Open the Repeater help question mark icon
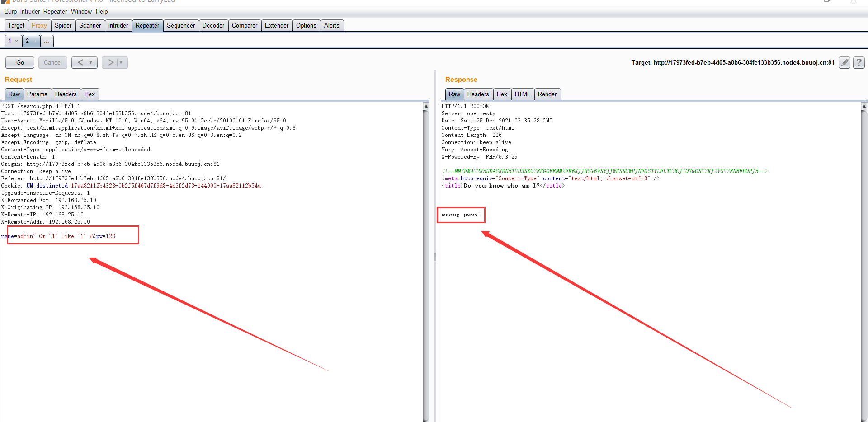The image size is (868, 422). point(859,62)
